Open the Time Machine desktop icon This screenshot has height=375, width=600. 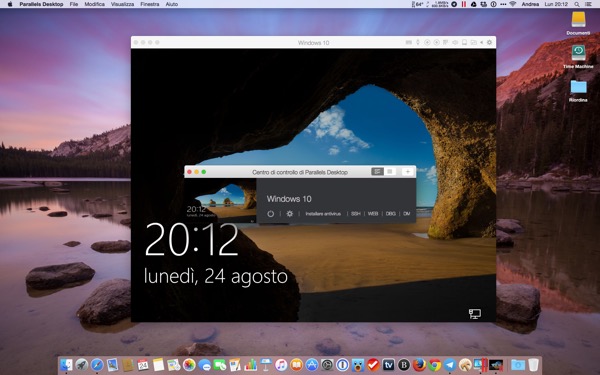coord(578,56)
